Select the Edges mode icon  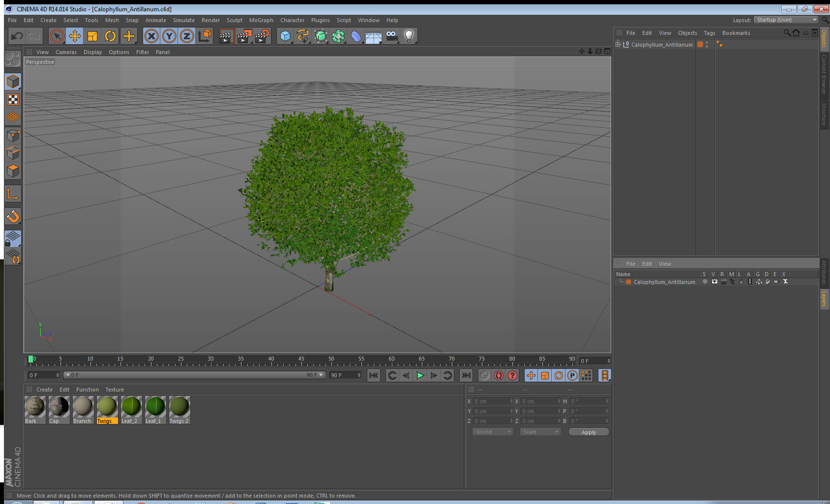[13, 153]
